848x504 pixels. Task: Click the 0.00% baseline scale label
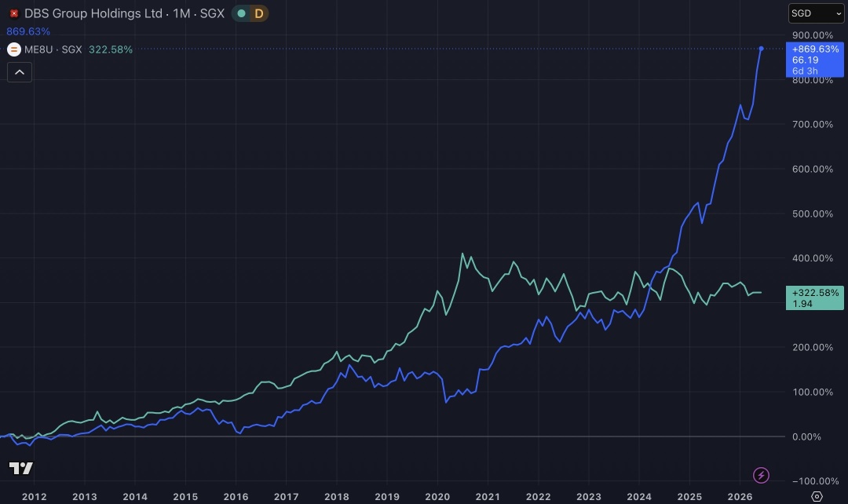point(806,436)
